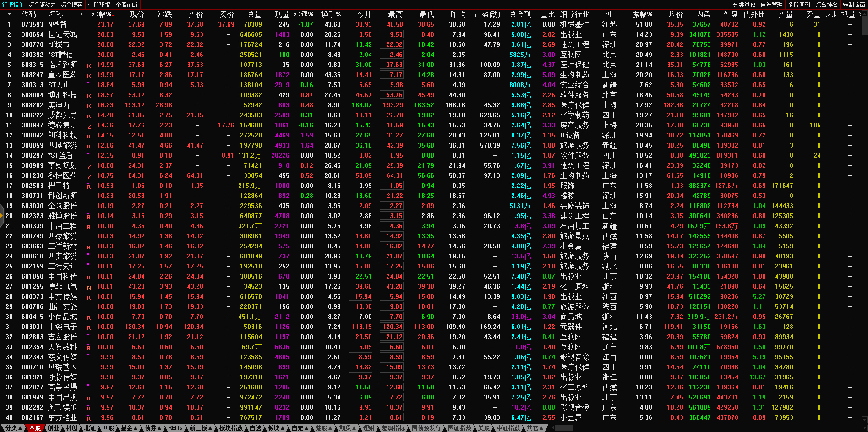Switch to the 资金驱动力 tab
Image resolution: width=868 pixels, height=432 pixels.
[x=42, y=5]
